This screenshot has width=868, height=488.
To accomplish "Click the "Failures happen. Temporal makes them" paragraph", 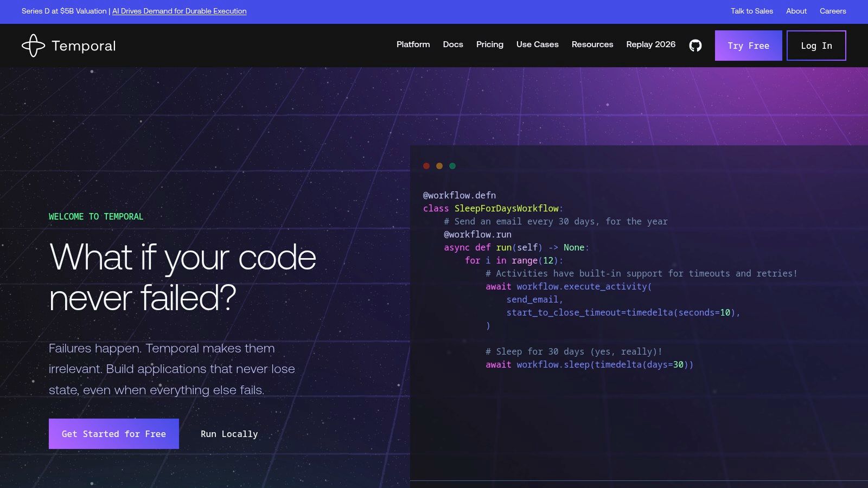I will pos(172,369).
